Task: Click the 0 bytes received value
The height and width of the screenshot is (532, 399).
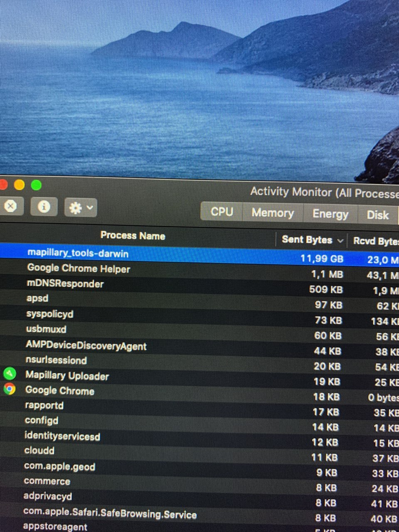Action: coord(383,398)
